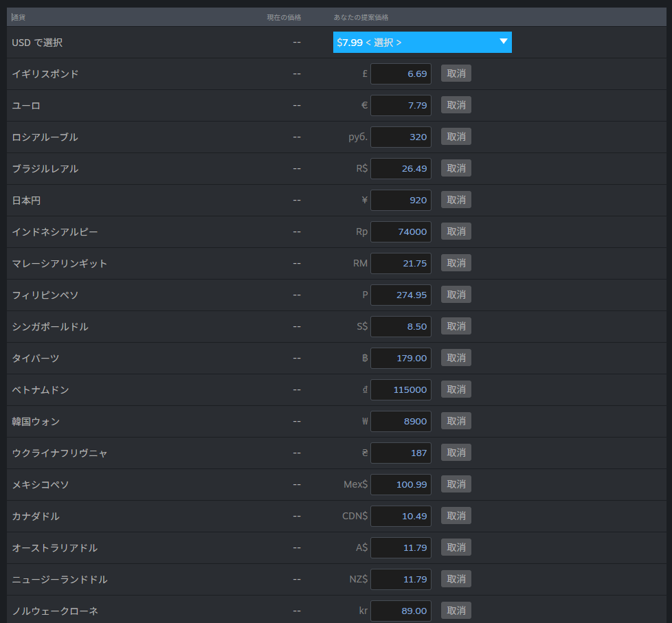Edit the Indonesian Rupiah price field

click(401, 232)
